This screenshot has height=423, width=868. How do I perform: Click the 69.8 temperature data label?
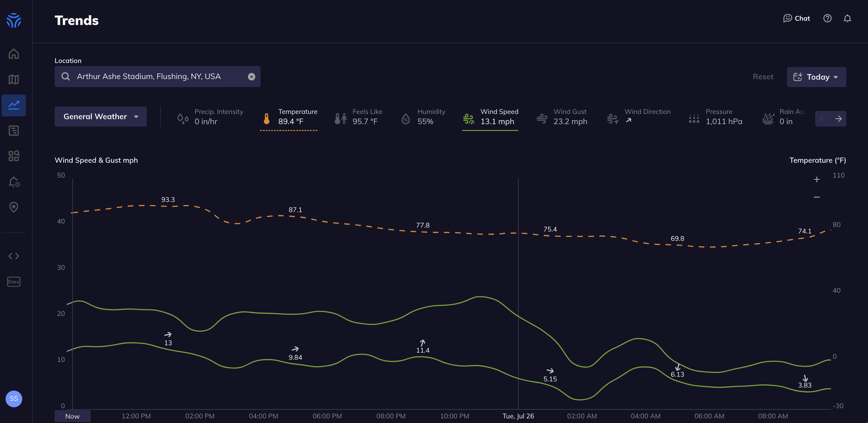click(x=677, y=239)
